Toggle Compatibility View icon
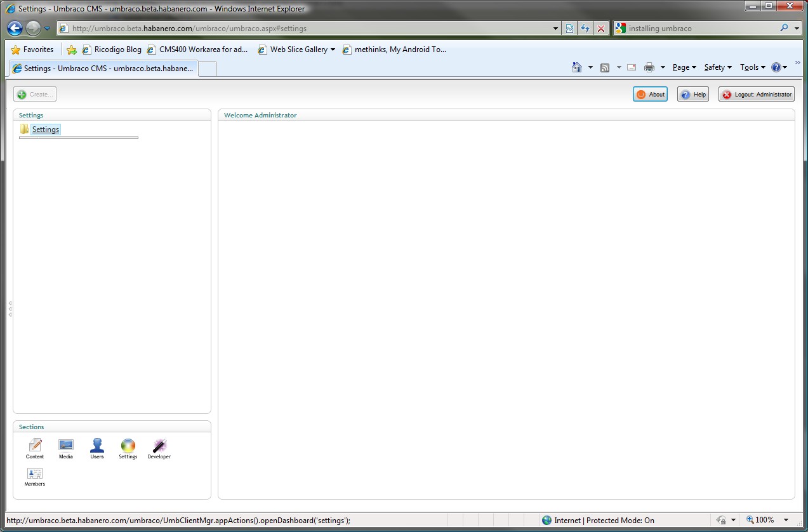The height and width of the screenshot is (532, 808). point(569,29)
